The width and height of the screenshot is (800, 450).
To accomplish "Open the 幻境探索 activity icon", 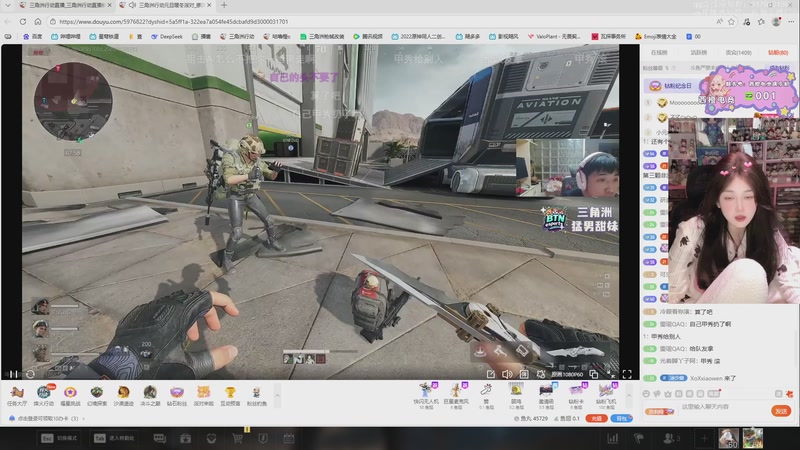I will click(97, 395).
